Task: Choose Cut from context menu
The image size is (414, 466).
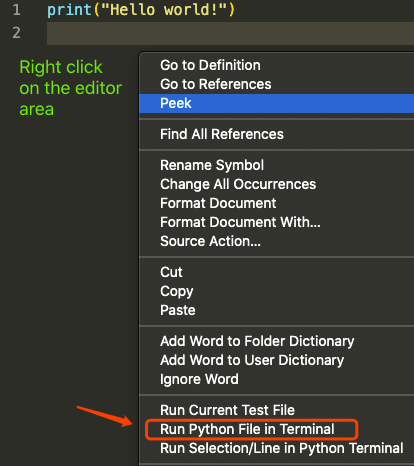Action: 277,272
